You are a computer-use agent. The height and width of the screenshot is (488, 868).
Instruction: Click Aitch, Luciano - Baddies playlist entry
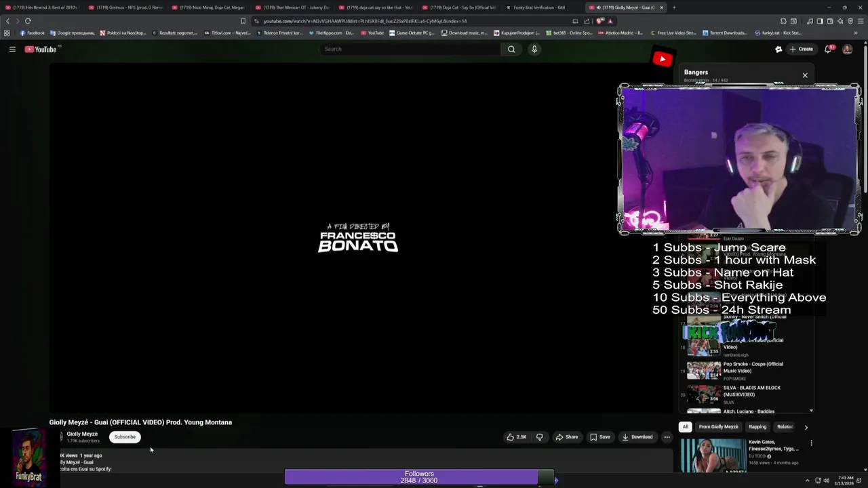coord(746,411)
